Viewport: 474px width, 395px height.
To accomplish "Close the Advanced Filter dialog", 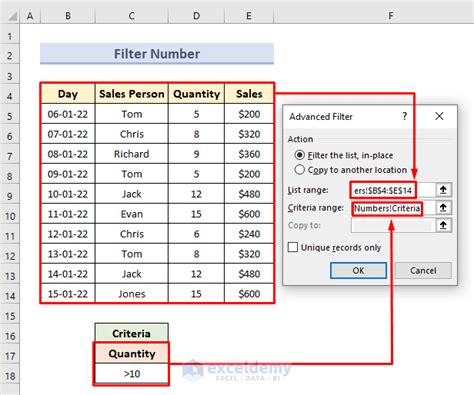I will [439, 116].
